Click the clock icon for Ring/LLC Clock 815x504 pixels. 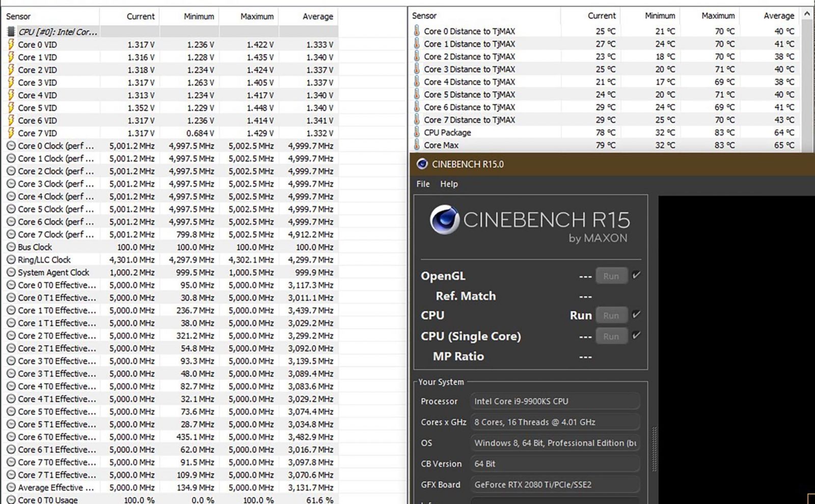11,260
